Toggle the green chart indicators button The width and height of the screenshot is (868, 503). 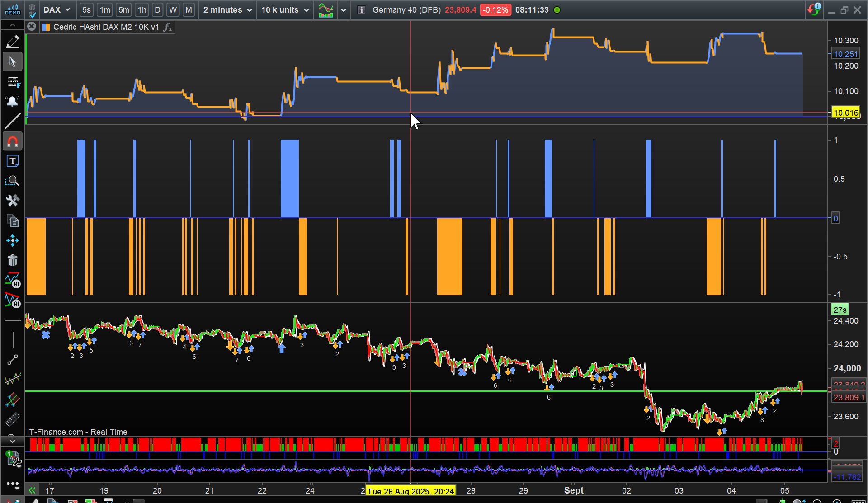coord(325,10)
